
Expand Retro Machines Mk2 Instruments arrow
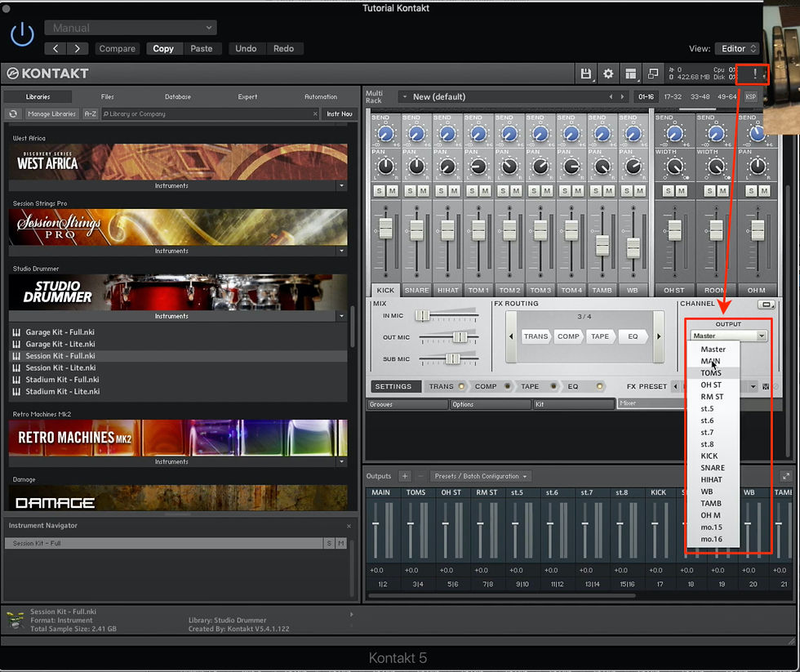click(341, 462)
